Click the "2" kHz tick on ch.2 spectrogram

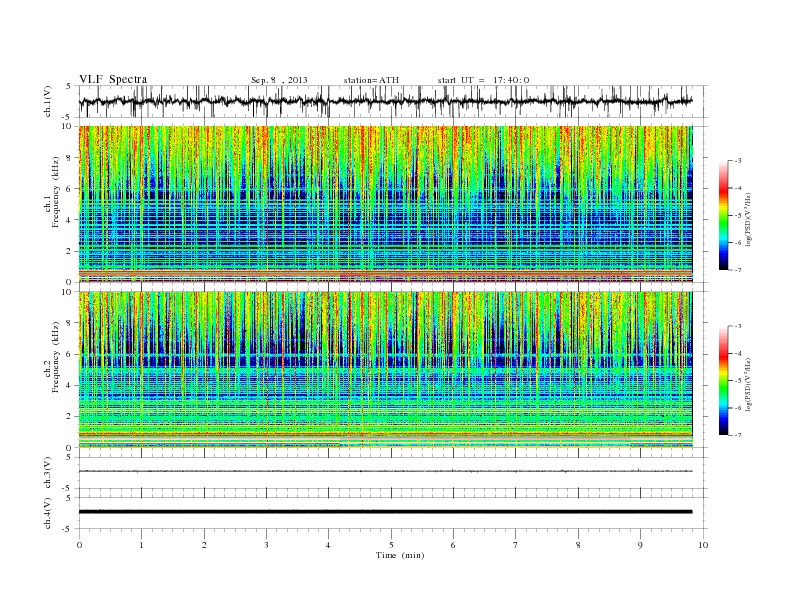pos(69,417)
